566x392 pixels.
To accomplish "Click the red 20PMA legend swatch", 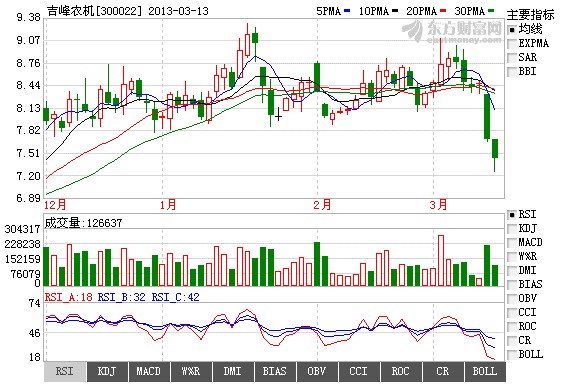I will tap(443, 11).
